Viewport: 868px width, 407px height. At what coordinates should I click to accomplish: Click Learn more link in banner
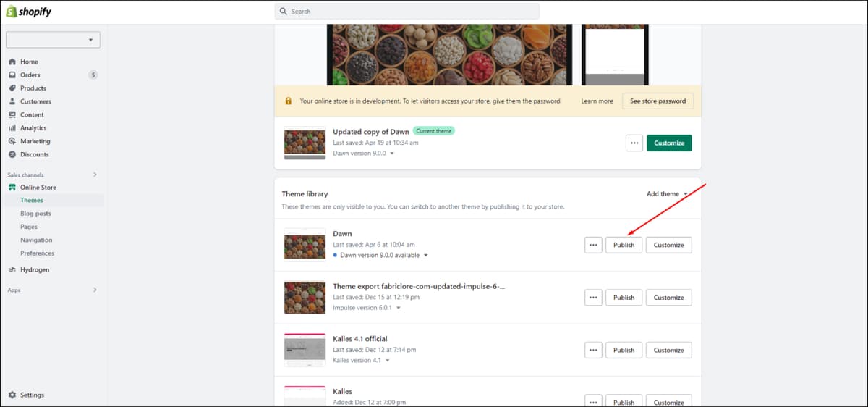click(x=597, y=101)
